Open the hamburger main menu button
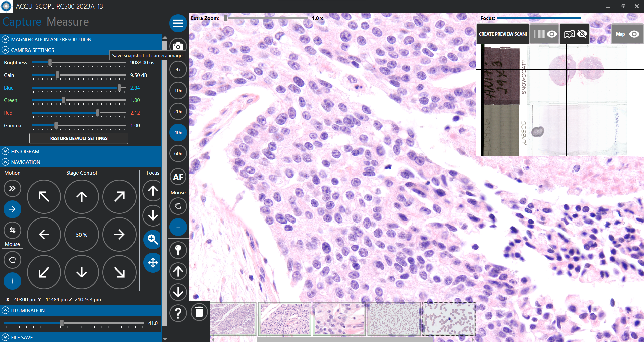Image resolution: width=644 pixels, height=342 pixels. coord(178,23)
